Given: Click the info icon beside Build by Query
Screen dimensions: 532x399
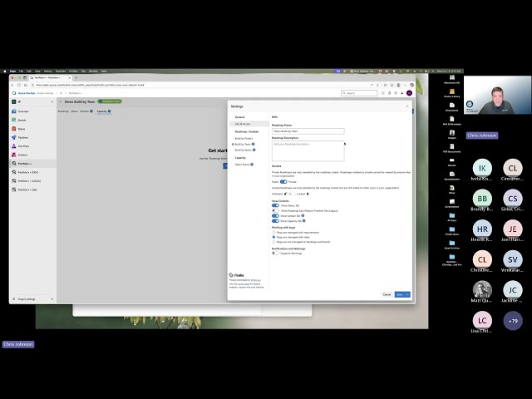Looking at the screenshot, I should [x=254, y=150].
